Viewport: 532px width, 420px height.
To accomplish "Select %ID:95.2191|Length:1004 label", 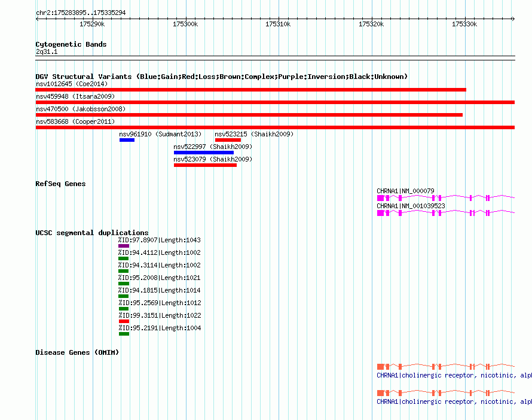I will [x=160, y=328].
